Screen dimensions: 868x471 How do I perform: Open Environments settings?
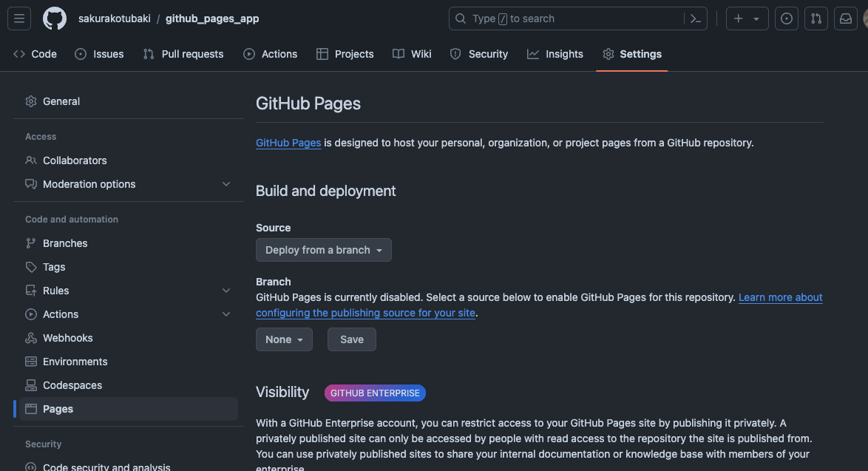pyautogui.click(x=129, y=362)
